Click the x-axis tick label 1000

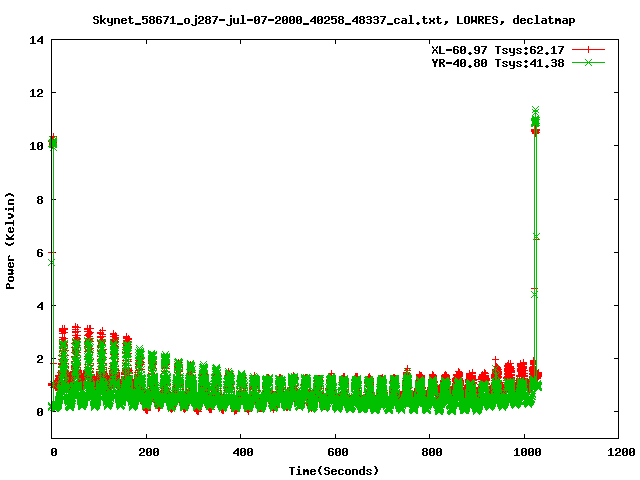point(527,452)
